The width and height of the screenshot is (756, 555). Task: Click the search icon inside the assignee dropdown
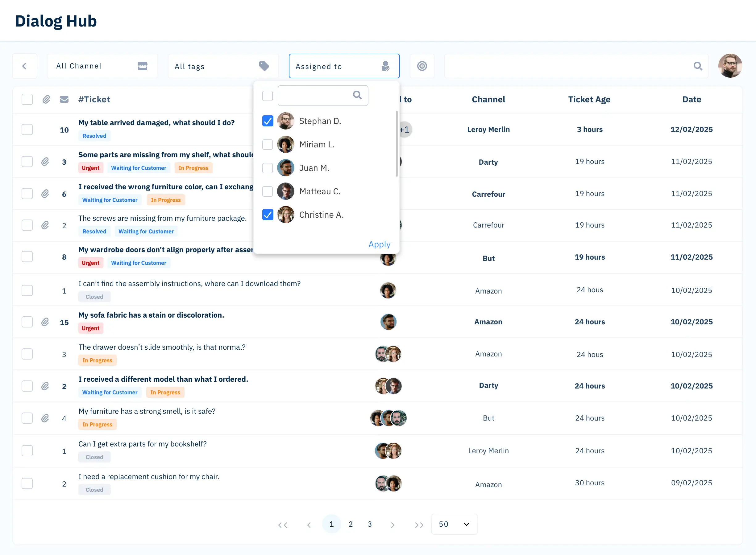pos(357,95)
